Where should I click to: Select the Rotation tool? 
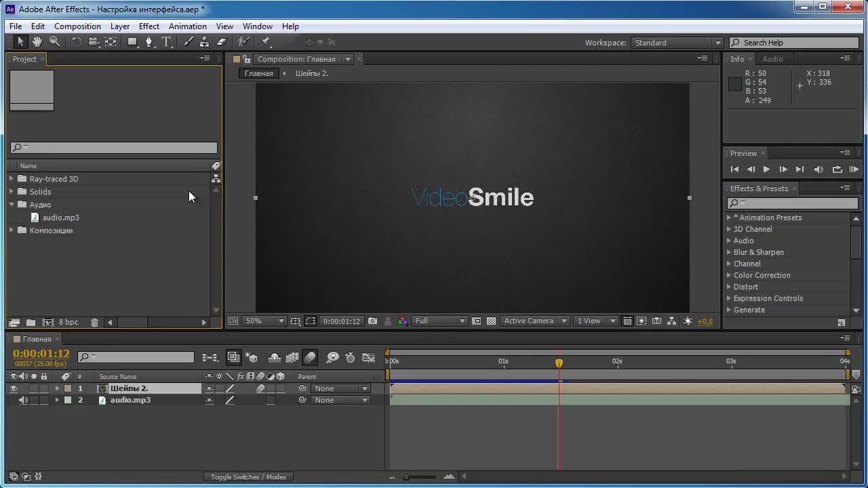coord(76,42)
